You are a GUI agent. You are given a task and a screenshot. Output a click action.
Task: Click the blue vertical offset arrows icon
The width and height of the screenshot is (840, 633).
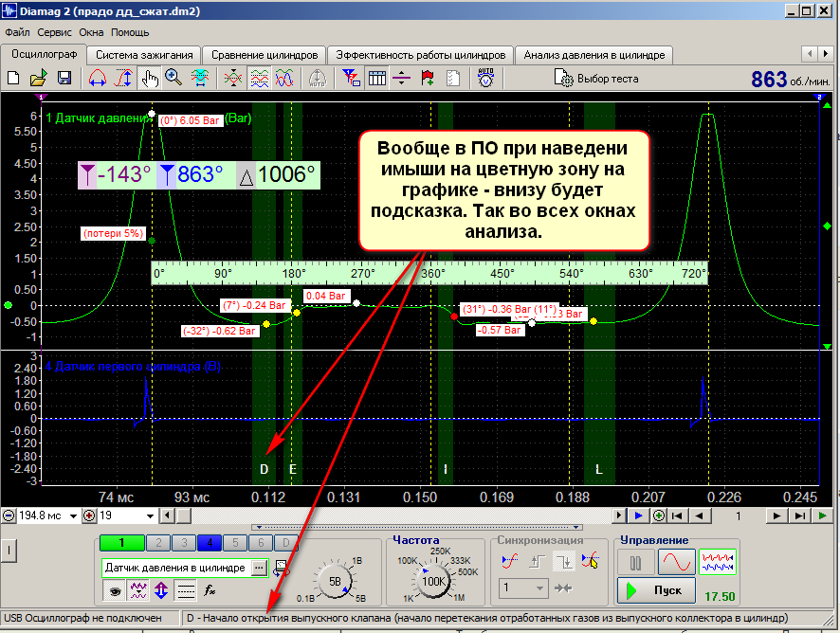(161, 591)
